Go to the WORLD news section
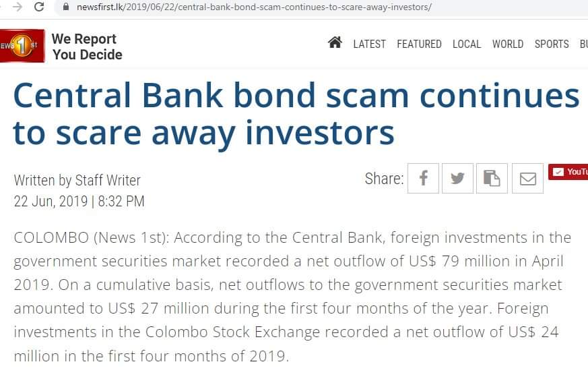Viewport: 588px width, 385px height. point(508,45)
